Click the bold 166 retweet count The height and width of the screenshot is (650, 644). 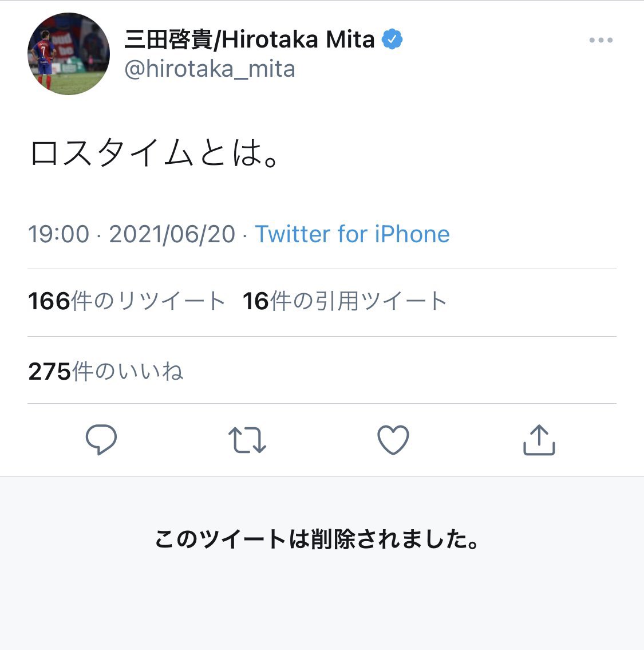(x=49, y=301)
